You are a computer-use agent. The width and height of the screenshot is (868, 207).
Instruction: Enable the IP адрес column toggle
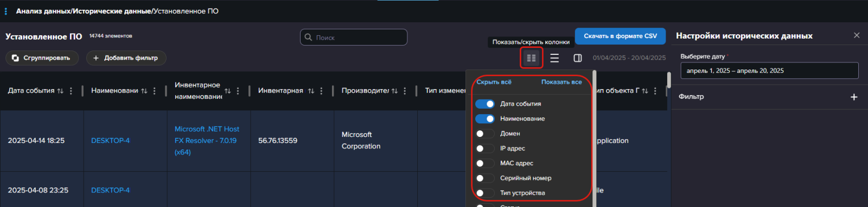coord(485,148)
